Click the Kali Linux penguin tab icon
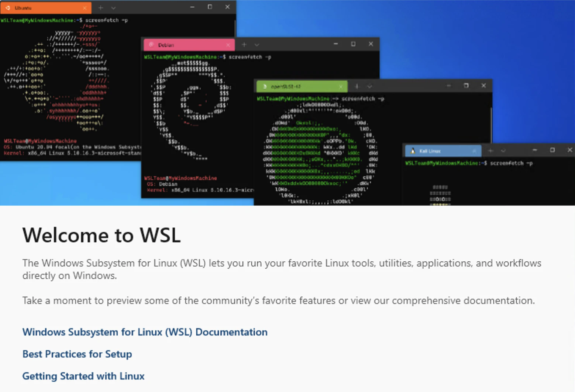 (x=413, y=151)
